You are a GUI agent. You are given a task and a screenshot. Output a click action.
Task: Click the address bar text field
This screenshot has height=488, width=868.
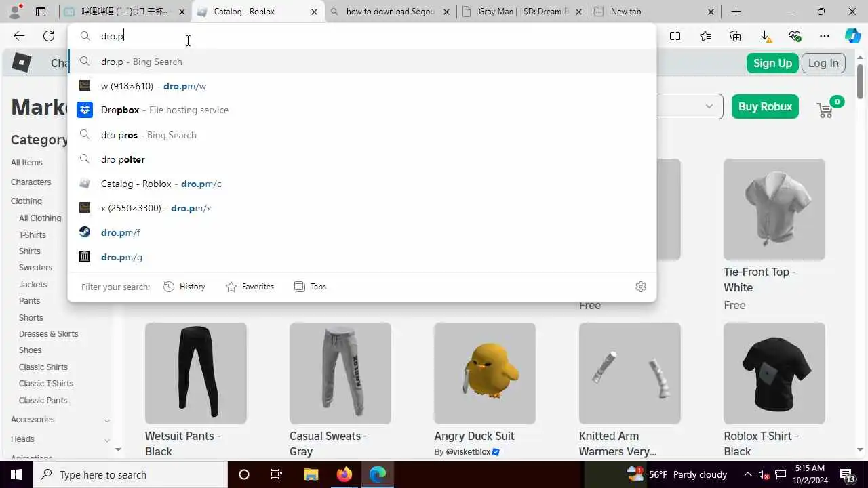coord(362,36)
